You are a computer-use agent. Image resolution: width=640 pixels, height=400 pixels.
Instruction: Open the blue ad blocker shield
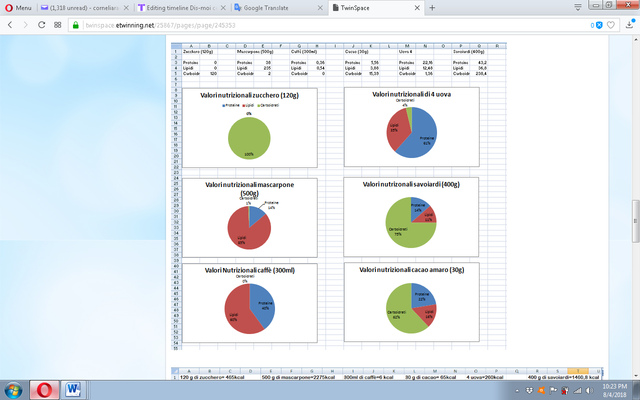tap(599, 25)
